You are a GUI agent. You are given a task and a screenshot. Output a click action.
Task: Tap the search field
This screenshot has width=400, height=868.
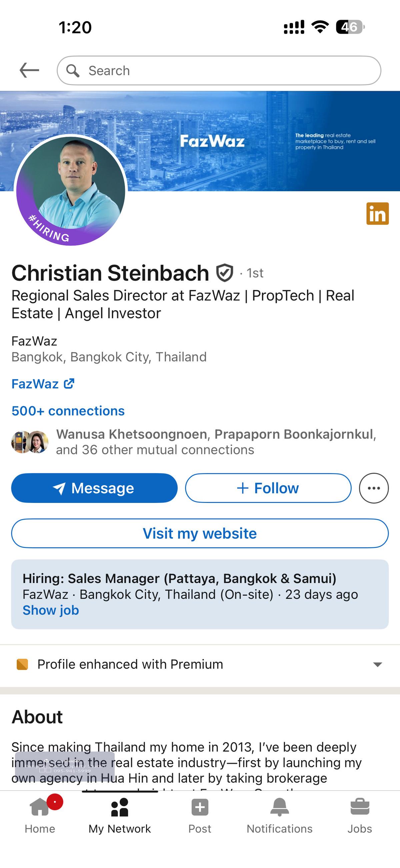(x=219, y=70)
